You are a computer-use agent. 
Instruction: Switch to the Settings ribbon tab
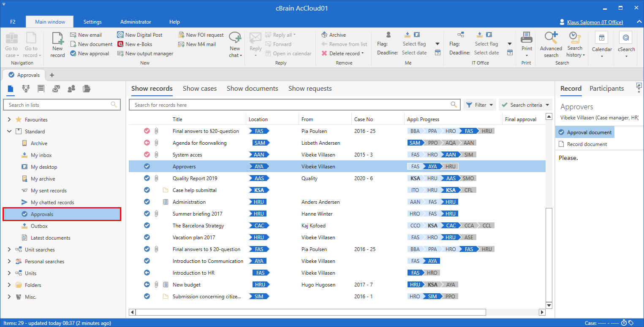point(92,22)
